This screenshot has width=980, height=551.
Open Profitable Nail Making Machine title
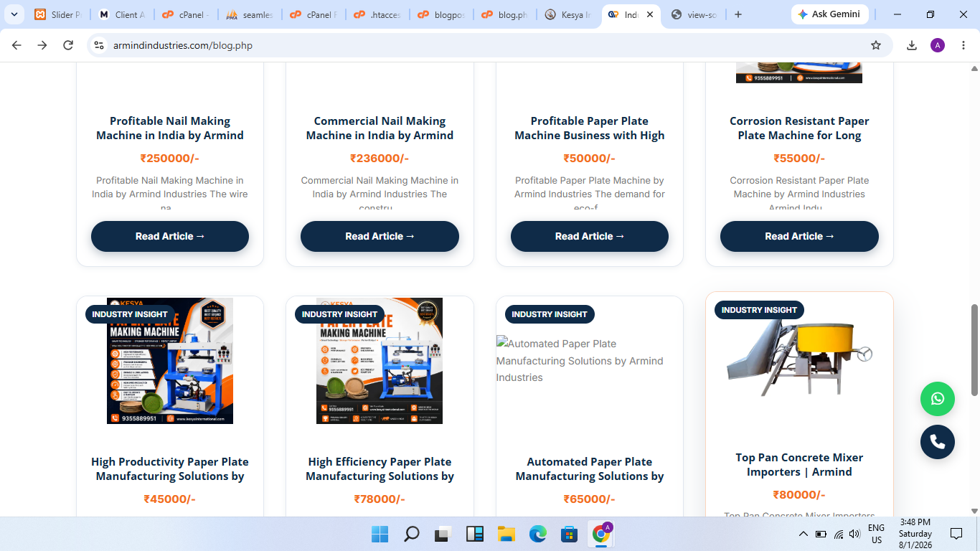pyautogui.click(x=170, y=128)
